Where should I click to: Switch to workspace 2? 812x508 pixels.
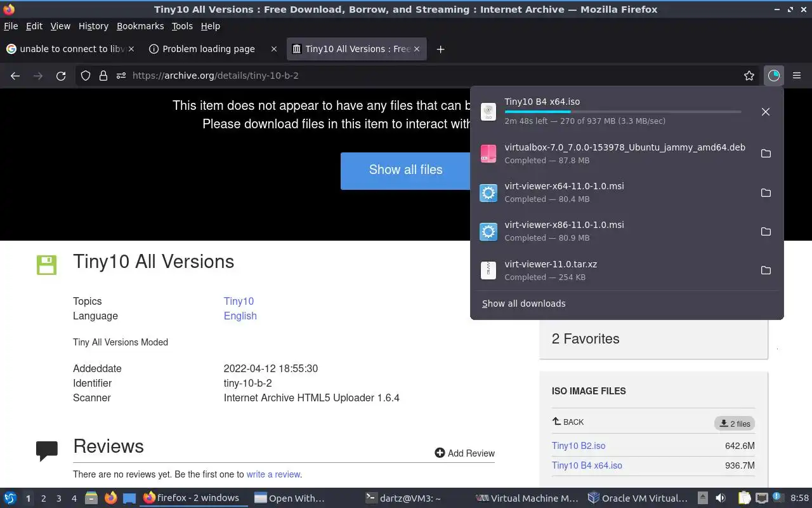[x=44, y=498]
